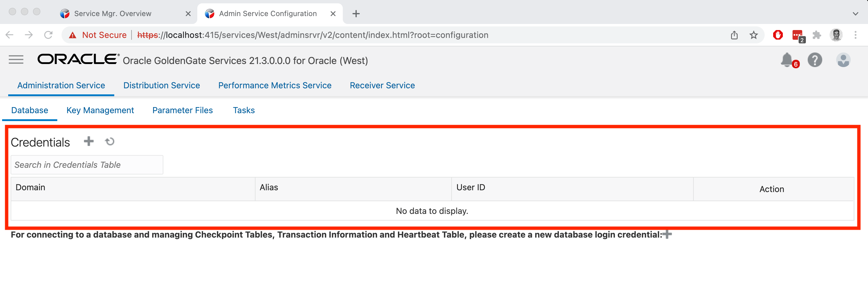Switch to the Key Management tab

pyautogui.click(x=100, y=110)
